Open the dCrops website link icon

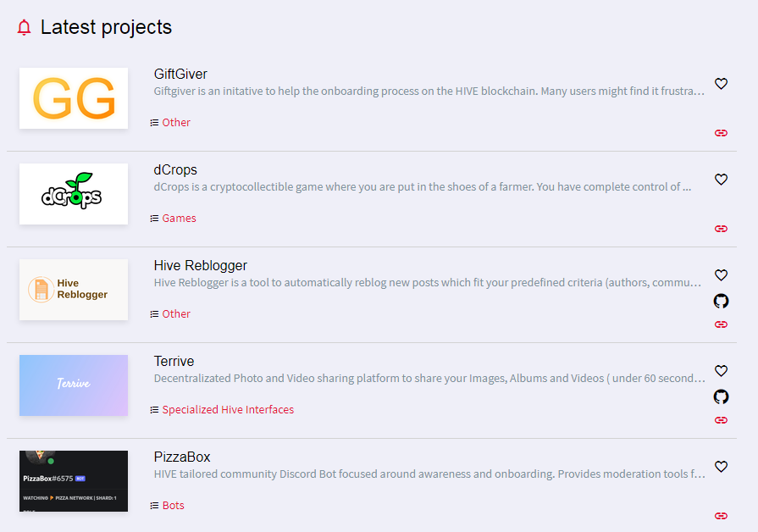pyautogui.click(x=721, y=229)
